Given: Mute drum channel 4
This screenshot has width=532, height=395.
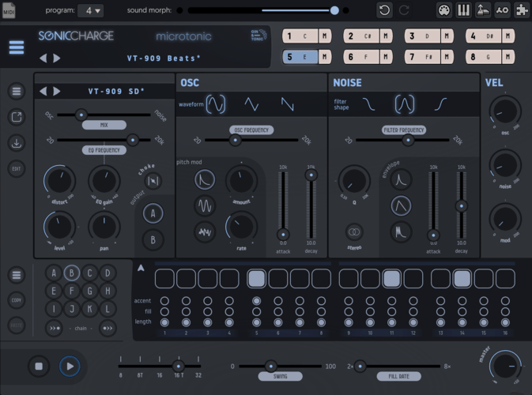Looking at the screenshot, I should [x=508, y=36].
